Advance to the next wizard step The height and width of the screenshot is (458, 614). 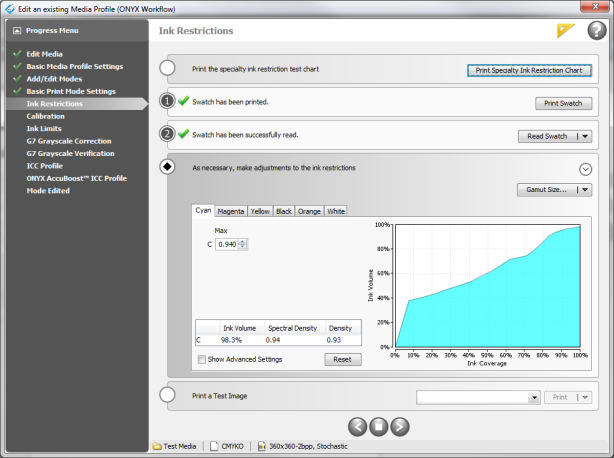(x=400, y=426)
